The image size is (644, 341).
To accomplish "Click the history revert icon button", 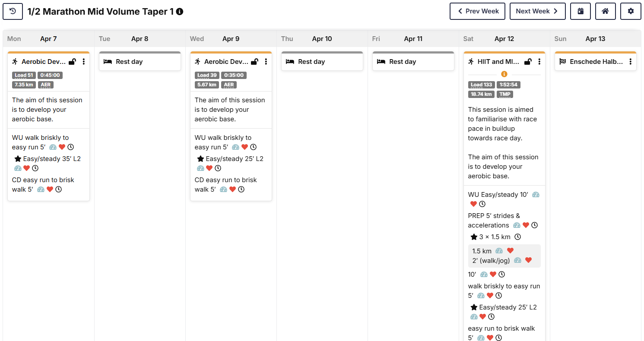I will click(13, 11).
